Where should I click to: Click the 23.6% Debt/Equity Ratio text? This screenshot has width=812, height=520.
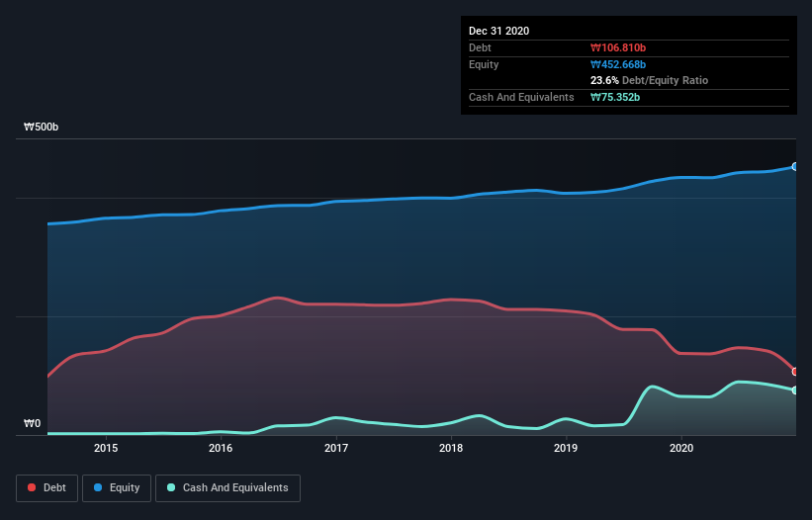[650, 80]
